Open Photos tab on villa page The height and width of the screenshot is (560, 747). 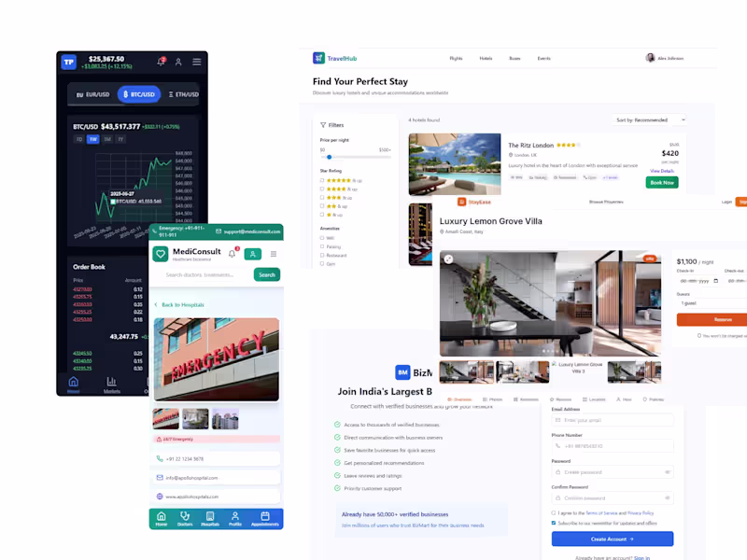pos(493,399)
